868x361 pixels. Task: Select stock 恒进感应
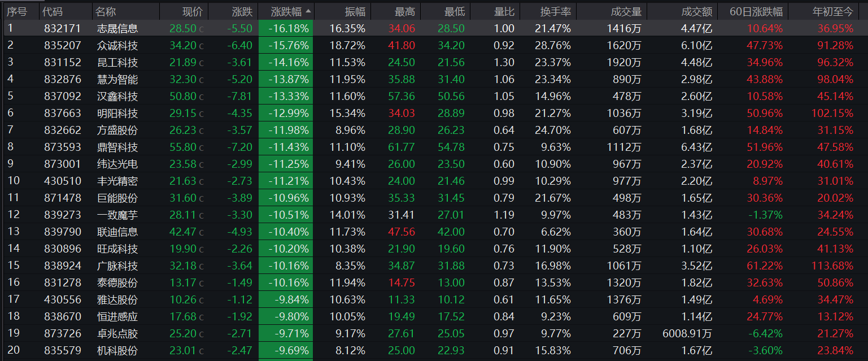[x=117, y=316]
